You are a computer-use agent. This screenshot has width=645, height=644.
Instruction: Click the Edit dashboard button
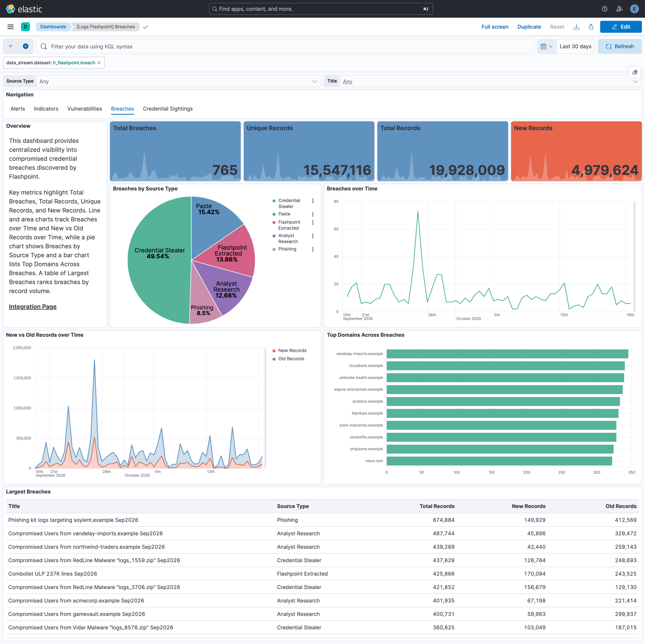pos(620,27)
